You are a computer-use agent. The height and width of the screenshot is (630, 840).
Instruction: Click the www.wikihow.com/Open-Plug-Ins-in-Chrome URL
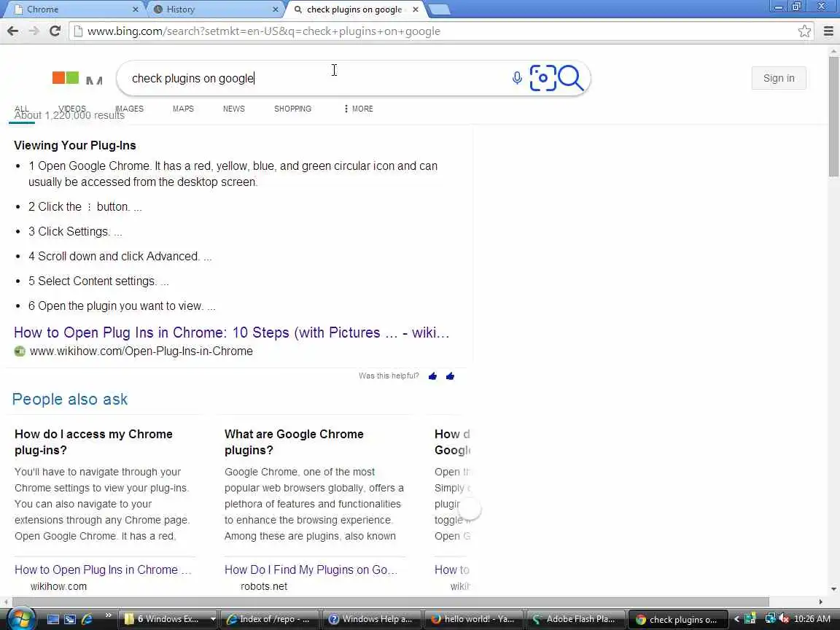[141, 351]
